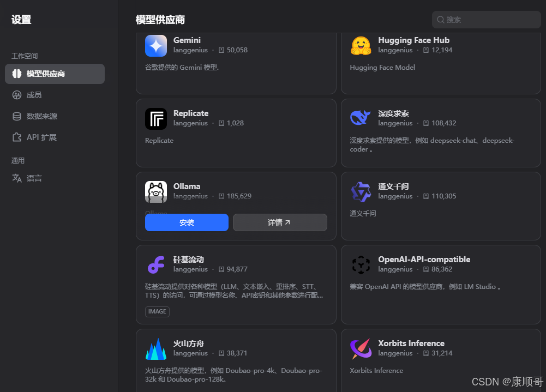Image resolution: width=546 pixels, height=392 pixels.
Task: Click Gemini description 谷歌提供的 Gemini 模型
Action: point(182,68)
